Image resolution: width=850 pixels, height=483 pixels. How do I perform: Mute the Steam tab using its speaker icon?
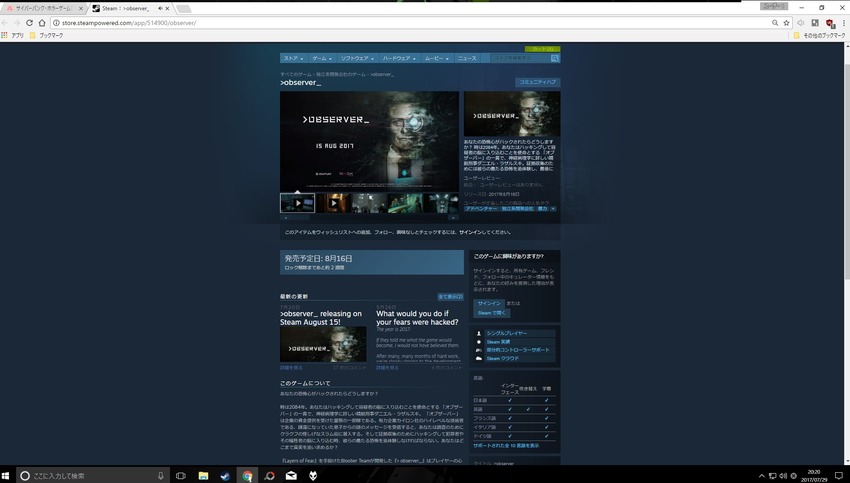160,8
